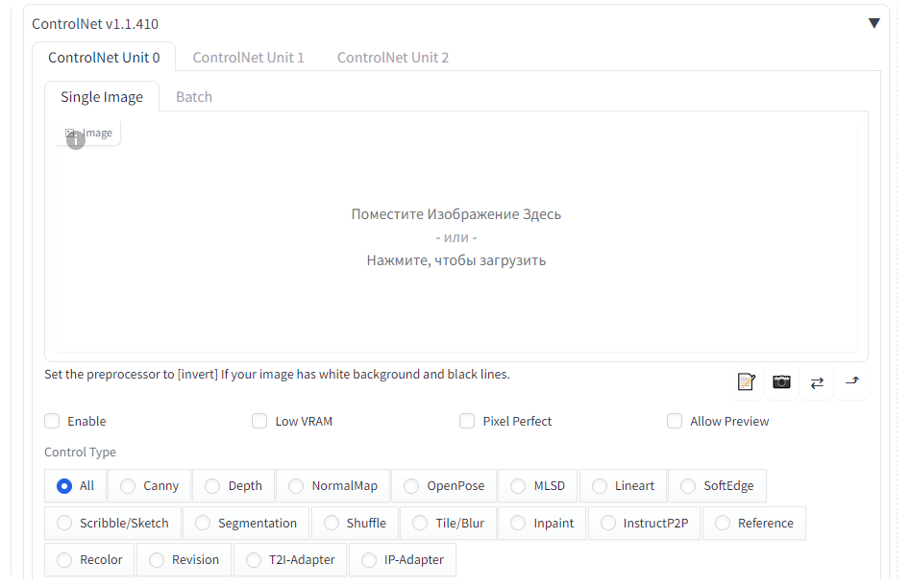Switch to the Batch tab
This screenshot has width=911, height=588.
pos(193,97)
